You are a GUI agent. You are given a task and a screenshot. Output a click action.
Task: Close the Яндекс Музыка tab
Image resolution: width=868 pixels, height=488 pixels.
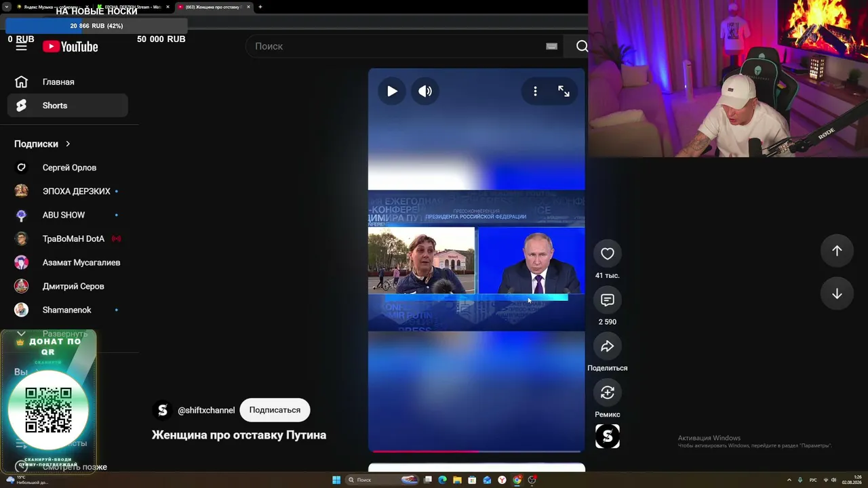point(87,7)
